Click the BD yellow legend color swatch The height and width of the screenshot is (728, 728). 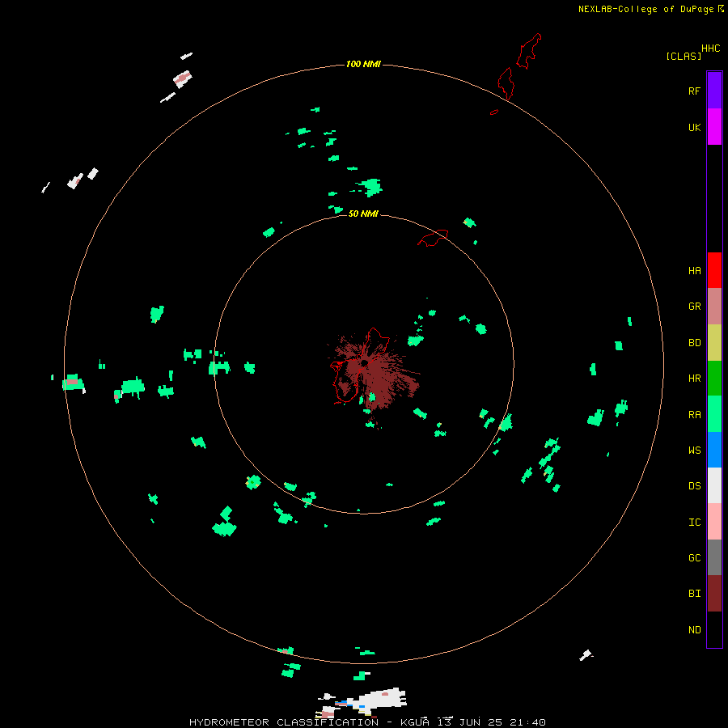(x=714, y=343)
